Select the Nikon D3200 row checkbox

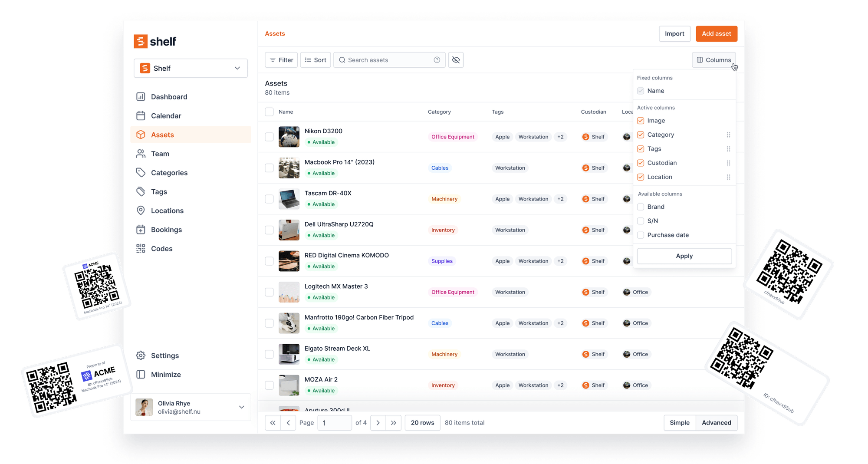pos(269,137)
